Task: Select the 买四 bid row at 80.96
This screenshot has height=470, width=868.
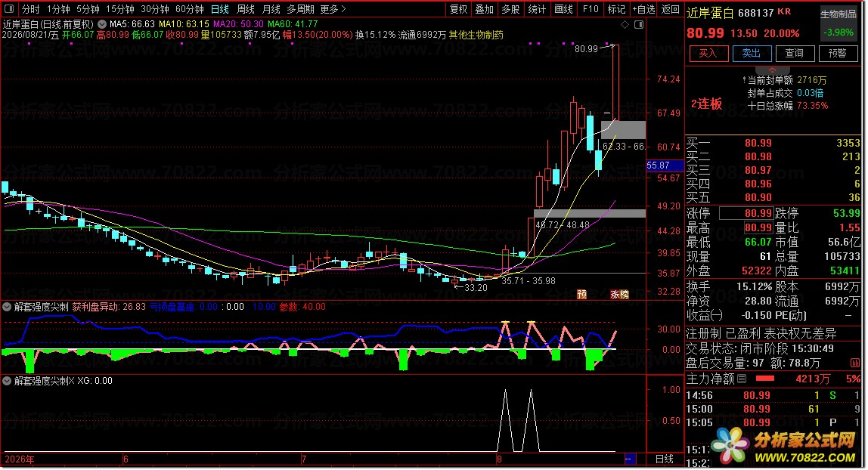Action: pyautogui.click(x=773, y=184)
